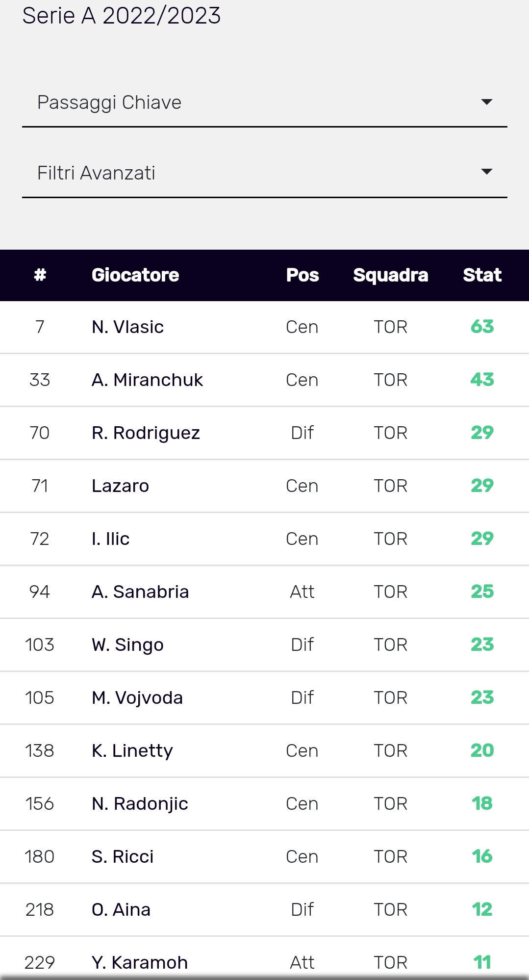Screen dimensions: 529x980
Task: Open player N. Vlasic
Action: [x=128, y=327]
